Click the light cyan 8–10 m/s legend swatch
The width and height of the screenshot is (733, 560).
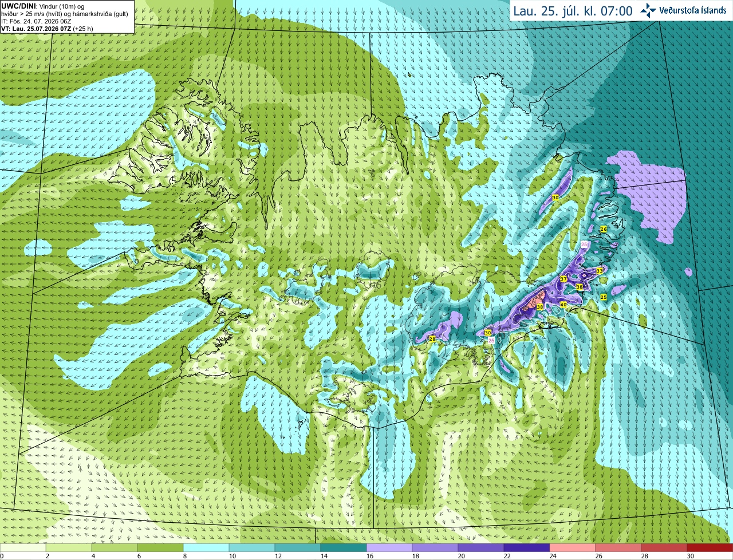pos(206,548)
